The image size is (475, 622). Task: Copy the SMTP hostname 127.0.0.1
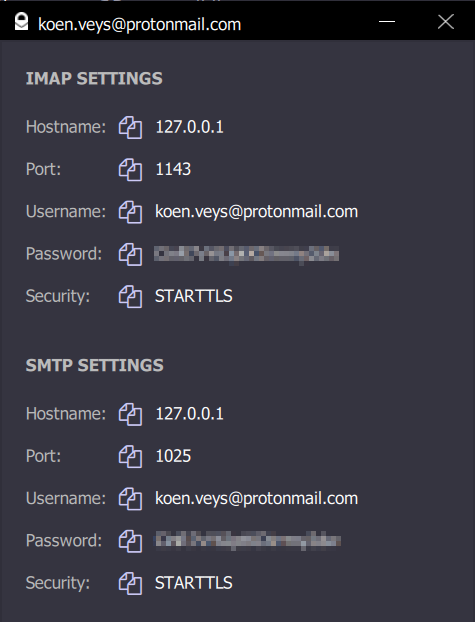(130, 414)
